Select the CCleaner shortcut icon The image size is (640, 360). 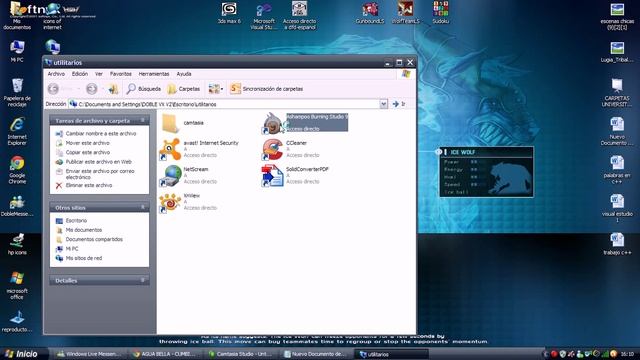pyautogui.click(x=273, y=149)
